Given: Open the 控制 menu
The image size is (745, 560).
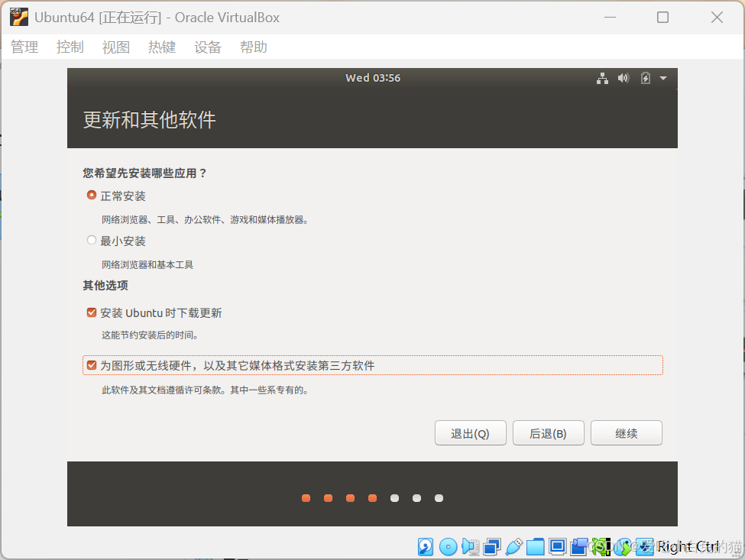Looking at the screenshot, I should point(70,47).
